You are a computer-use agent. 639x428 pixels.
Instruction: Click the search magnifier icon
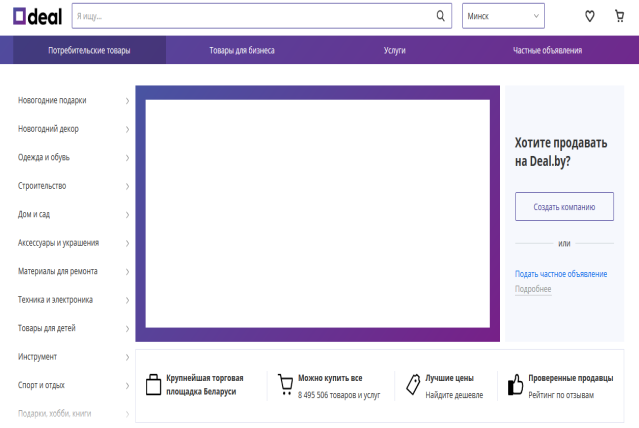[441, 16]
